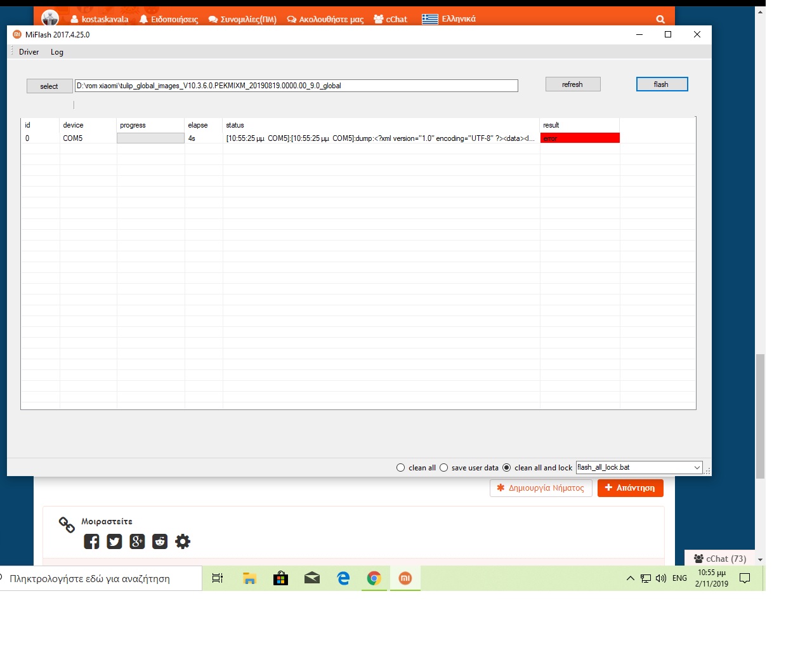Open Microsoft Edge from the taskbar
The height and width of the screenshot is (650, 812).
(343, 578)
